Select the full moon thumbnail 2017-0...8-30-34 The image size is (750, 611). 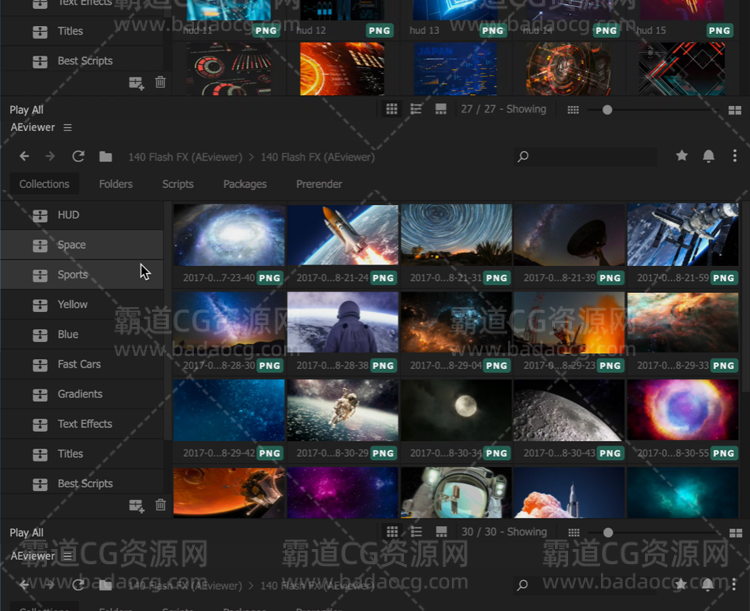click(456, 410)
